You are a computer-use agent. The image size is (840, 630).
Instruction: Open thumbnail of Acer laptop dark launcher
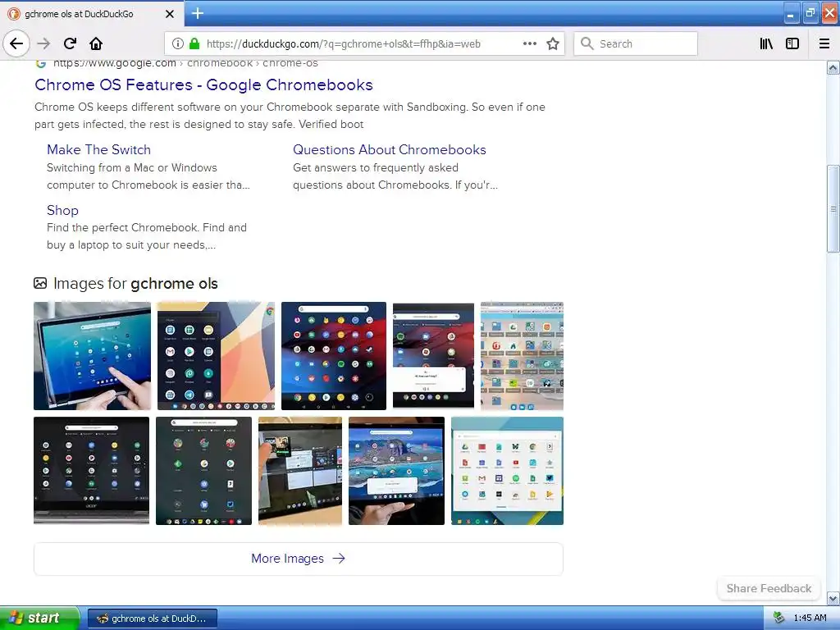pyautogui.click(x=91, y=470)
